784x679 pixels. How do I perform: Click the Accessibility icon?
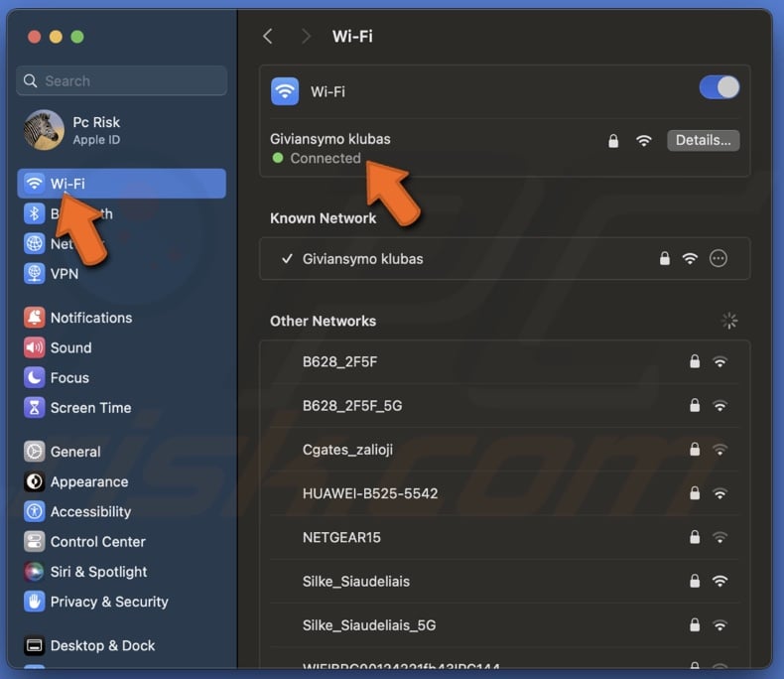click(x=34, y=511)
